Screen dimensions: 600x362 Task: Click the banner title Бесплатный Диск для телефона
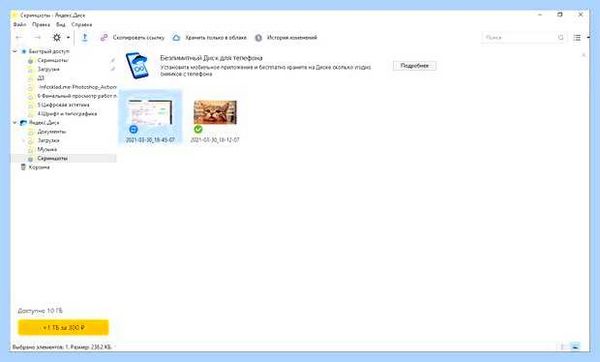tap(211, 58)
